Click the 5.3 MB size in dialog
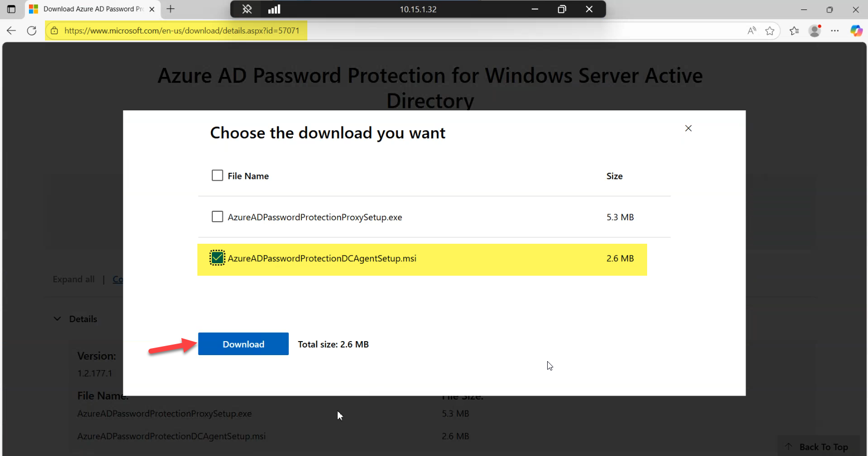This screenshot has height=456, width=868. (x=620, y=217)
